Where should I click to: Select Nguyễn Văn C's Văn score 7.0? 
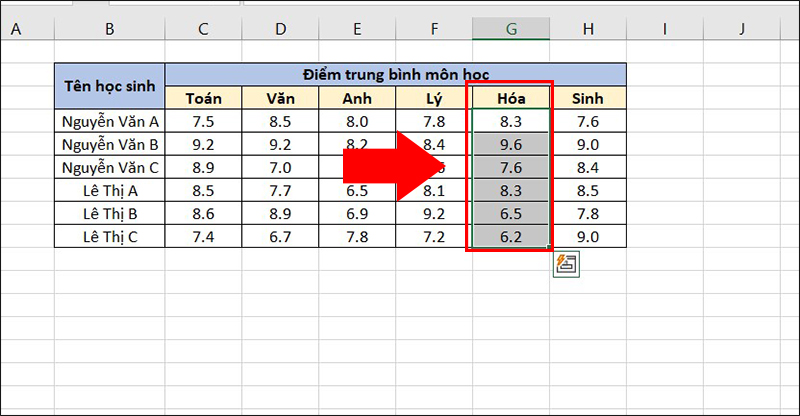tap(280, 167)
